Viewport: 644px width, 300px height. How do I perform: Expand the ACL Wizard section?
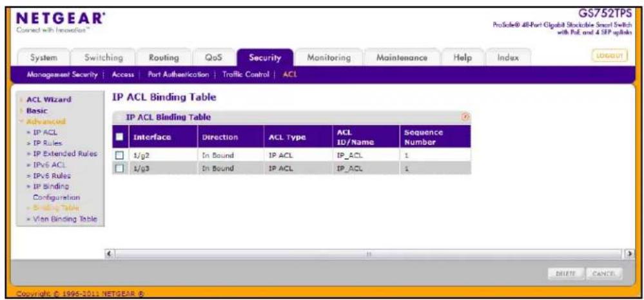(x=49, y=99)
